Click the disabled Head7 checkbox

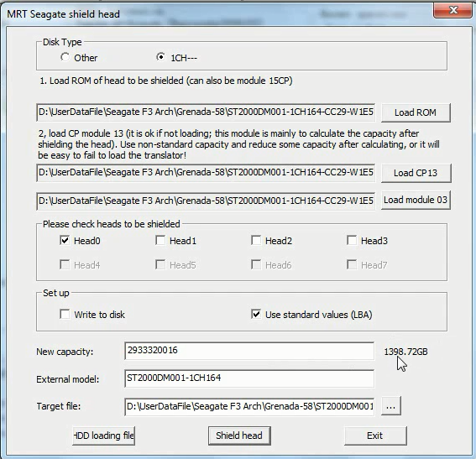click(352, 265)
